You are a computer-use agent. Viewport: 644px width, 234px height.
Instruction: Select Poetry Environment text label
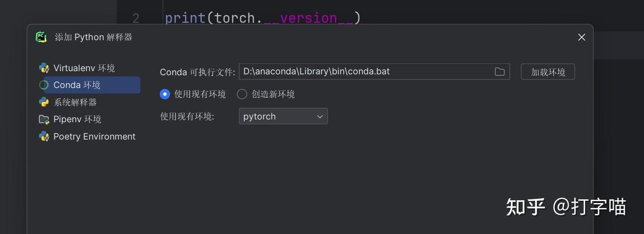(x=94, y=137)
